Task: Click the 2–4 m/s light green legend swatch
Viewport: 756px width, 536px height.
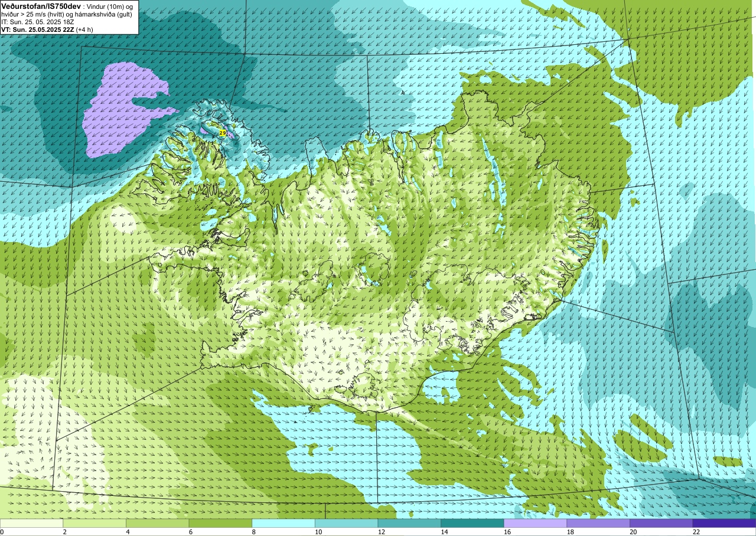Action: [94, 523]
